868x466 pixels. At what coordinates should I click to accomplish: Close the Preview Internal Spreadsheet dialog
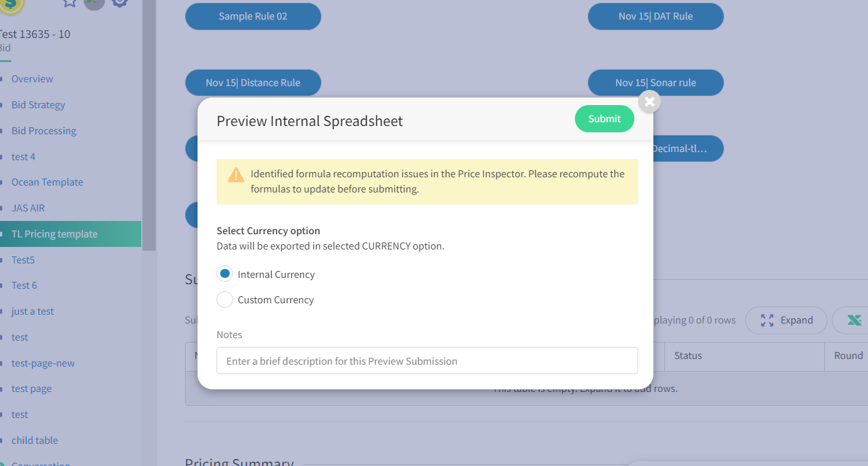click(650, 101)
